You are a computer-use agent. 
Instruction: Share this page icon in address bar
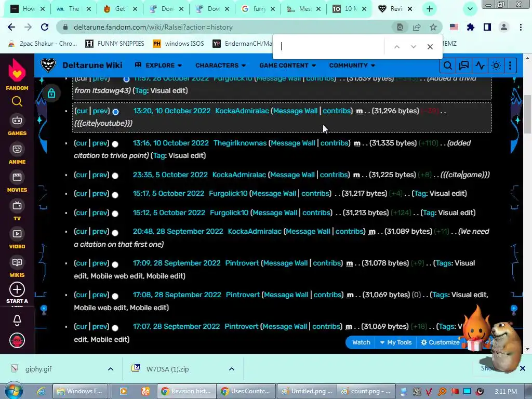(x=417, y=27)
